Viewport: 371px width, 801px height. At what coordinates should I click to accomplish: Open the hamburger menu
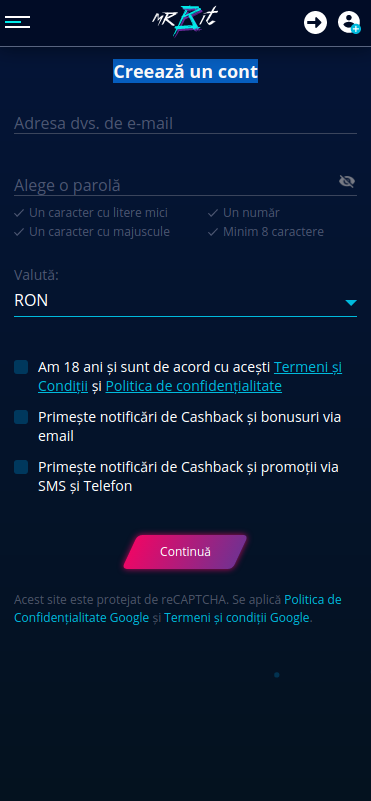[17, 22]
